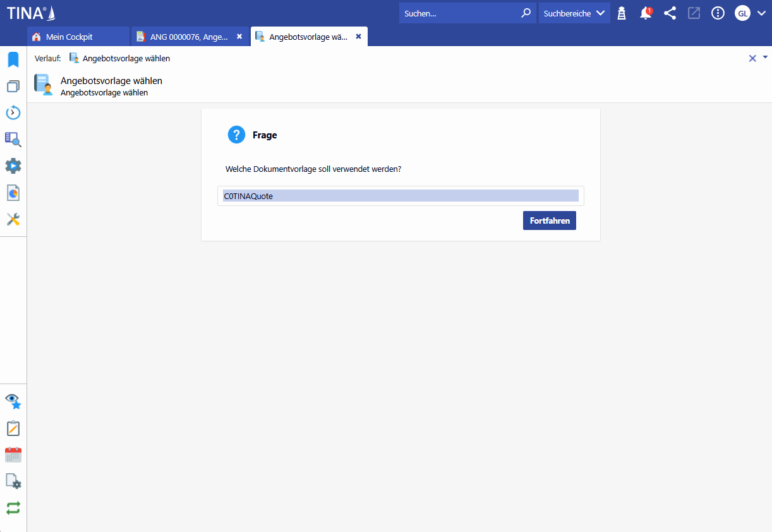This screenshot has height=532, width=772.
Task: Open the list search sidebar icon
Action: [x=13, y=140]
